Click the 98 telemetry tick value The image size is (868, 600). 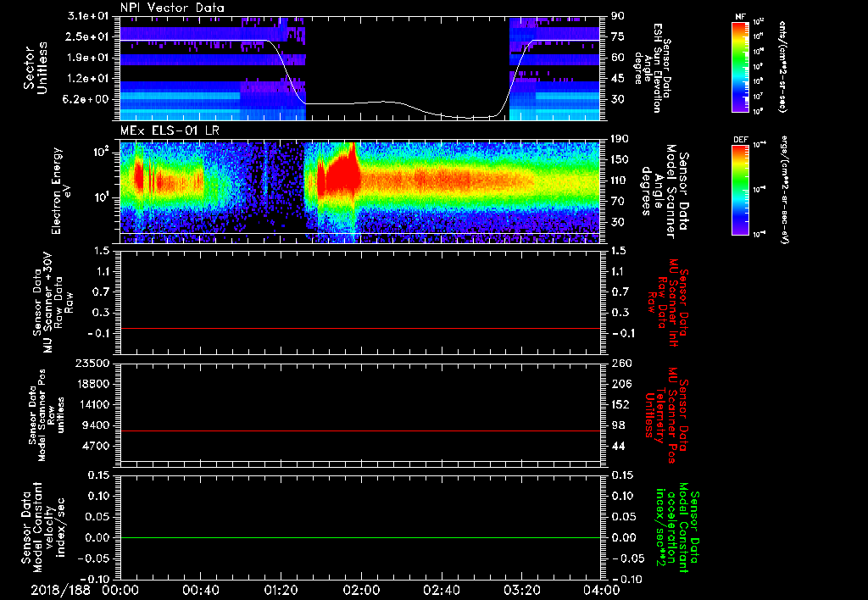(x=618, y=425)
